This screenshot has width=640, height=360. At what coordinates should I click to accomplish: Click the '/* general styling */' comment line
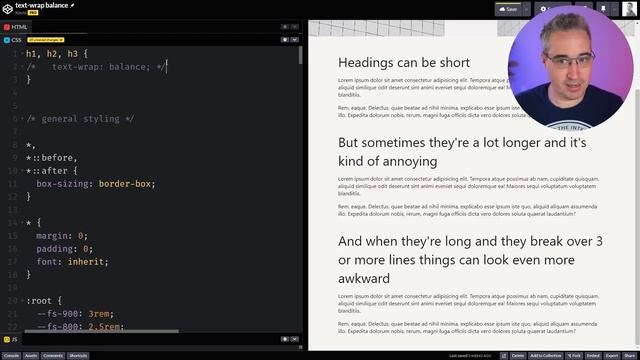coord(80,119)
